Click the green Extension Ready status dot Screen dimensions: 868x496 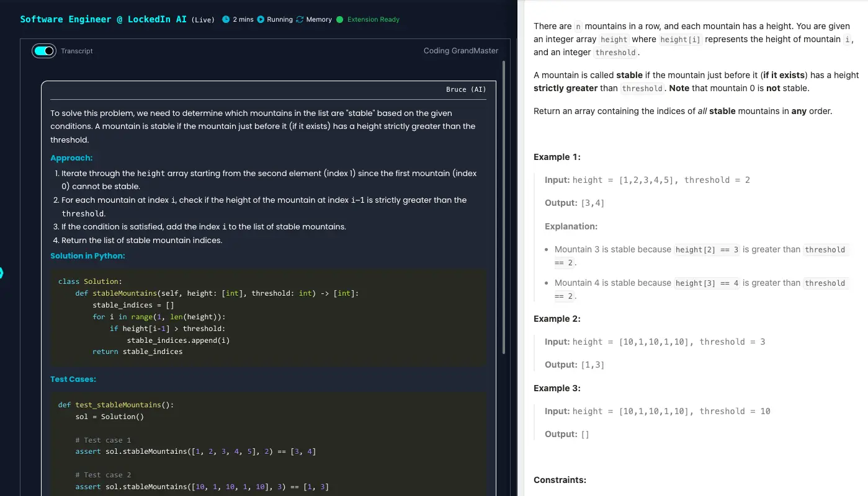(x=339, y=19)
